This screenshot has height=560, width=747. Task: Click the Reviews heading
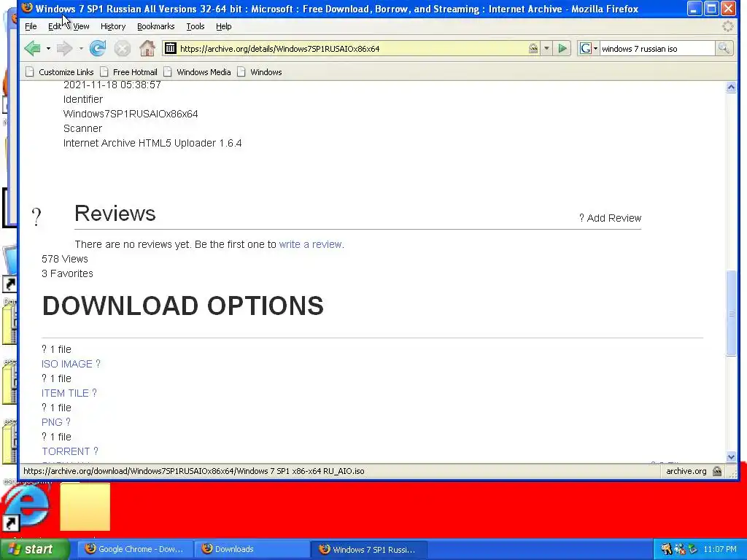click(x=115, y=213)
